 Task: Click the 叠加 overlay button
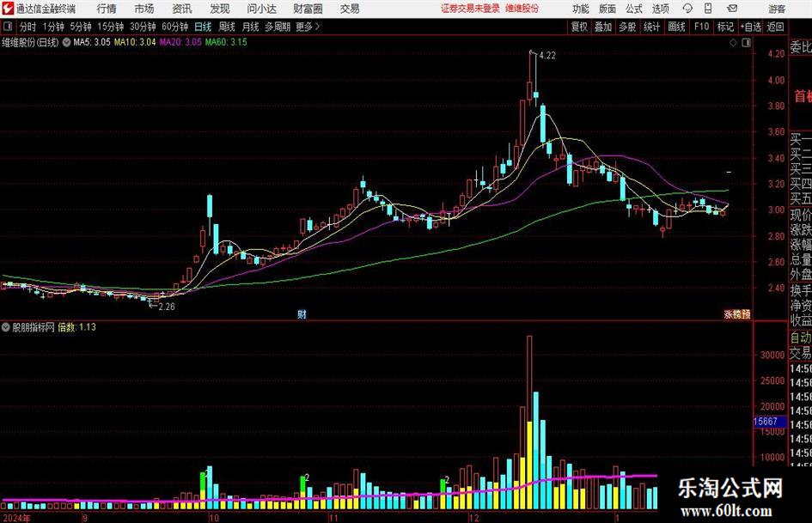(x=603, y=27)
